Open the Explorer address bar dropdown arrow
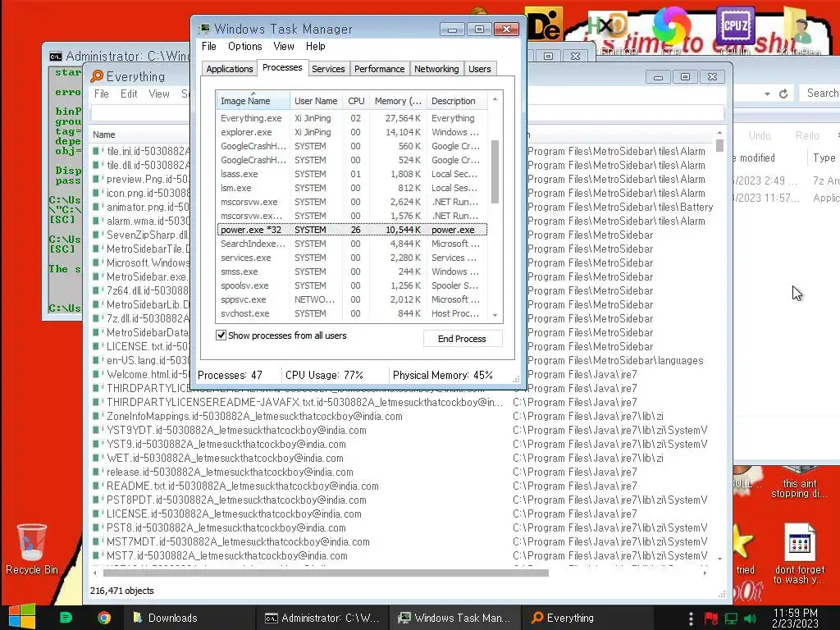Screen dimensions: 840x630 (x=767, y=94)
